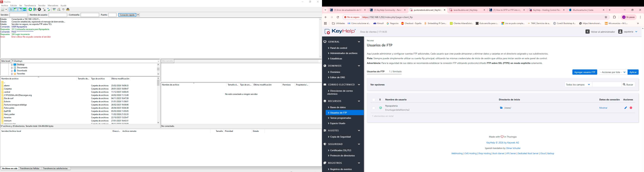Click the 'Agregar usuario FTP' button
This screenshot has height=172, width=644.
click(584, 72)
